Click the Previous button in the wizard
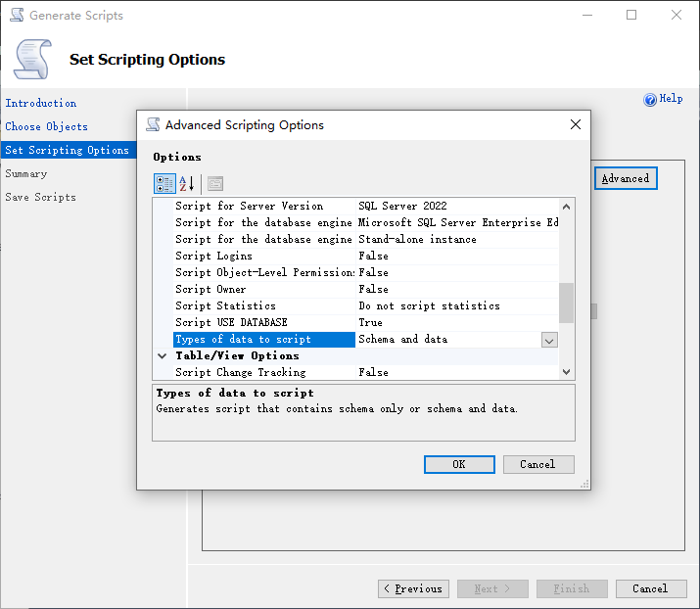The height and width of the screenshot is (609, 700). point(413,588)
